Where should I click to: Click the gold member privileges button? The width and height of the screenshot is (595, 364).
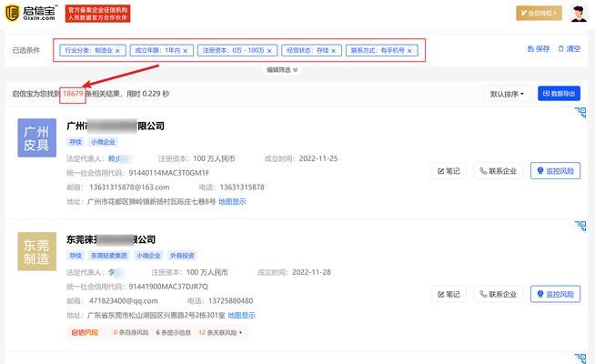(539, 14)
